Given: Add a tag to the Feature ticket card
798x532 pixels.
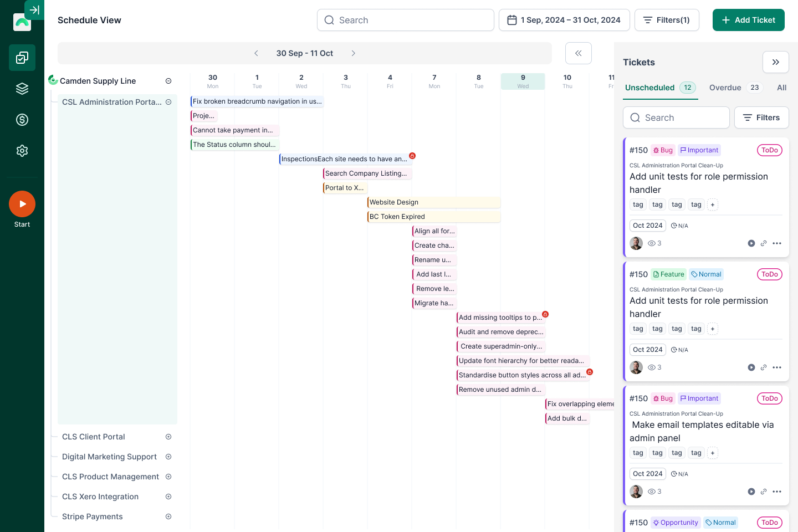Looking at the screenshot, I should tap(713, 329).
